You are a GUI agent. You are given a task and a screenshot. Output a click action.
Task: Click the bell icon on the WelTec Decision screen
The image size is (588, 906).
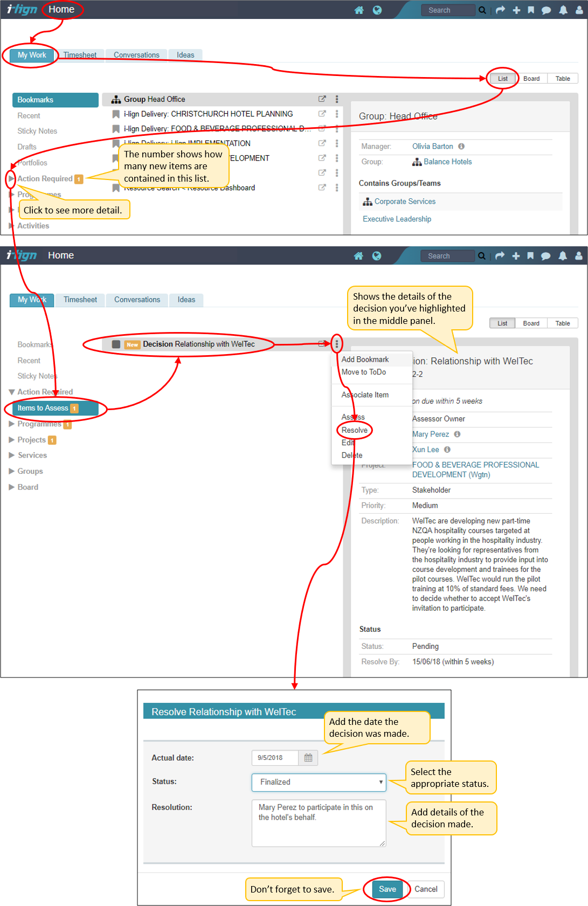[563, 256]
